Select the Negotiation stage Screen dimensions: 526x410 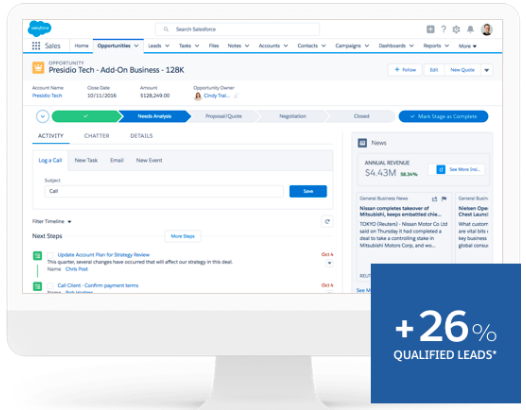click(x=293, y=116)
